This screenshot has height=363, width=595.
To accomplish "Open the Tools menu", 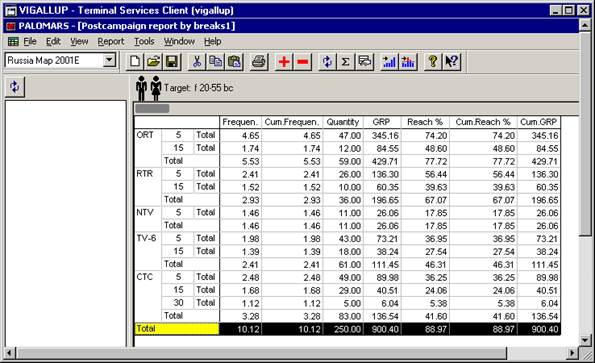I will [144, 41].
